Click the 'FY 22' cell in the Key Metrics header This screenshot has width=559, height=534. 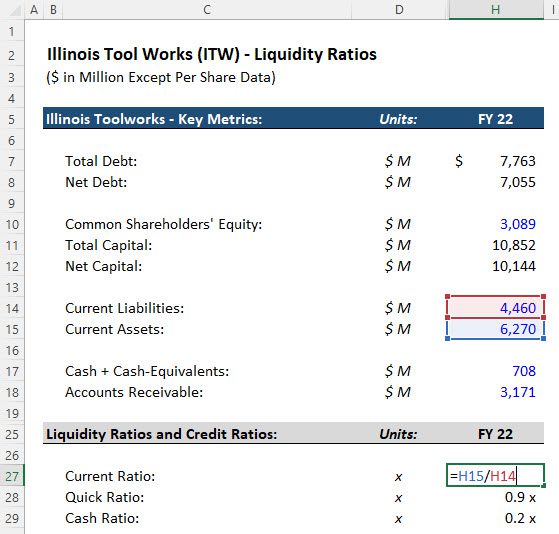pos(496,119)
